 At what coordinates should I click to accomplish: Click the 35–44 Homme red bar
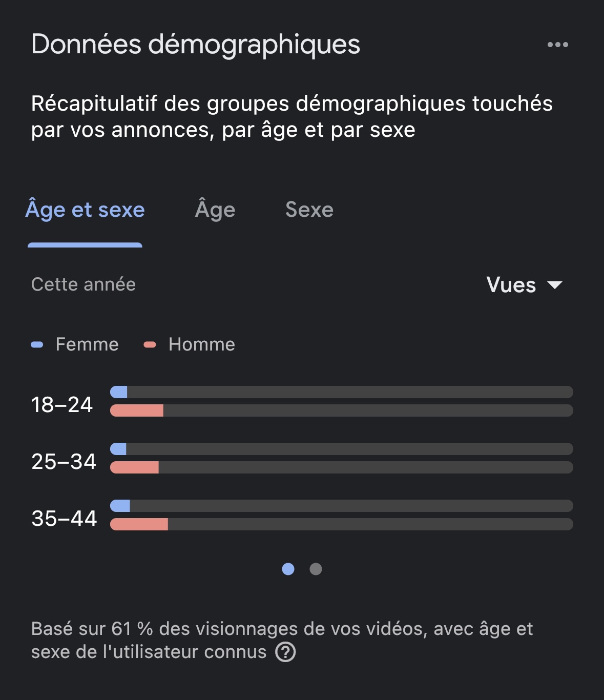139,524
